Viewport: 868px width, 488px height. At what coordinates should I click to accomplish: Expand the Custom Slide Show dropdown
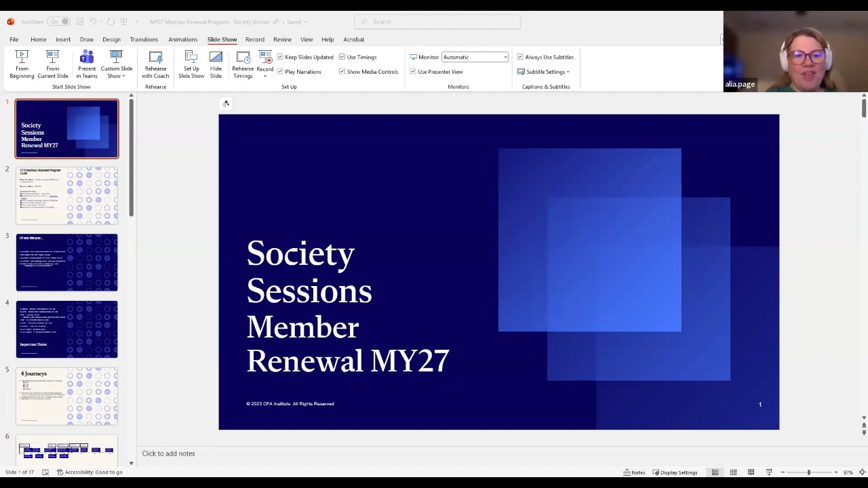[x=117, y=66]
